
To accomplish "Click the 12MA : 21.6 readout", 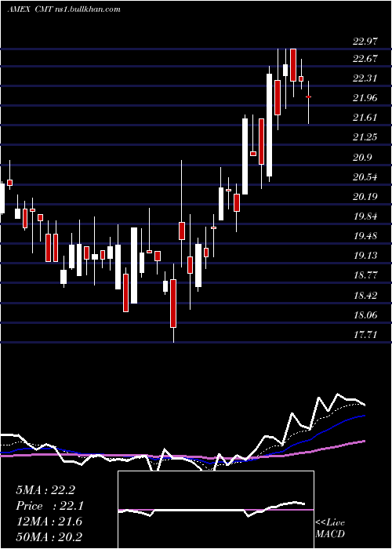I will [49, 522].
